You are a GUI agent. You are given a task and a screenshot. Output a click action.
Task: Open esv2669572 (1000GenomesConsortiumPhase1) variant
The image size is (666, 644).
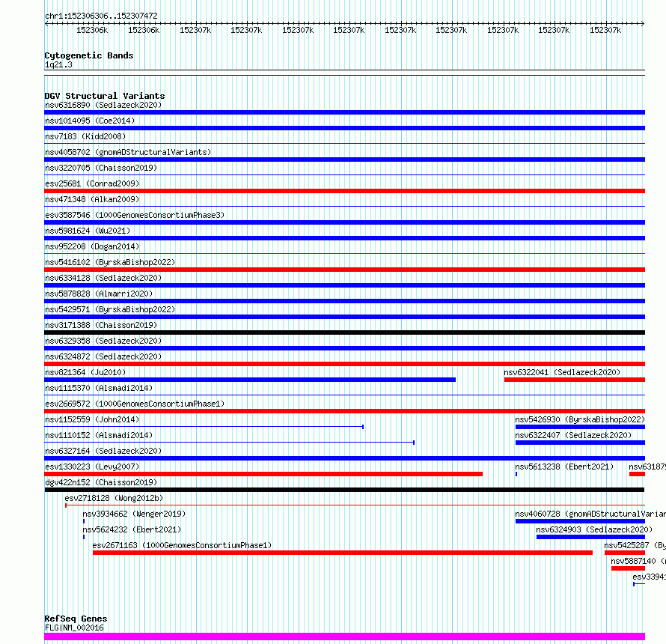click(x=135, y=404)
